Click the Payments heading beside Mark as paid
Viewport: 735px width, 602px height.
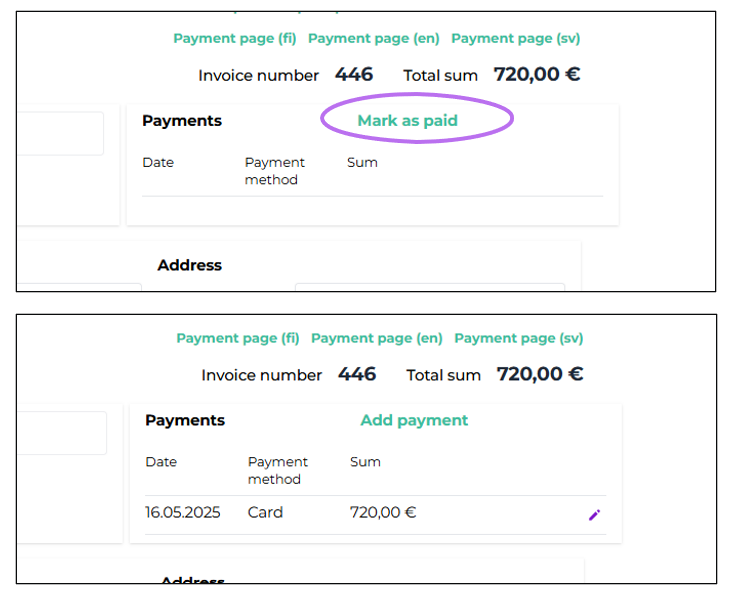[182, 121]
